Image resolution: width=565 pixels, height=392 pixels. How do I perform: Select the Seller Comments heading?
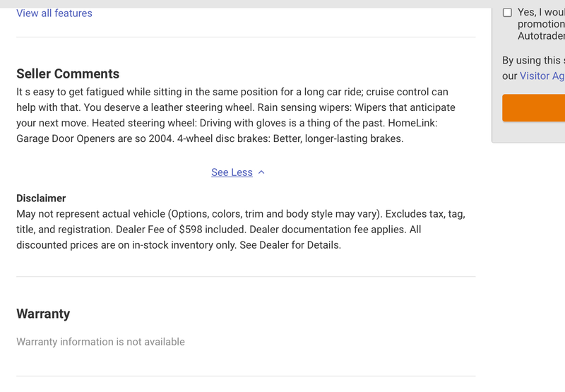coord(68,74)
